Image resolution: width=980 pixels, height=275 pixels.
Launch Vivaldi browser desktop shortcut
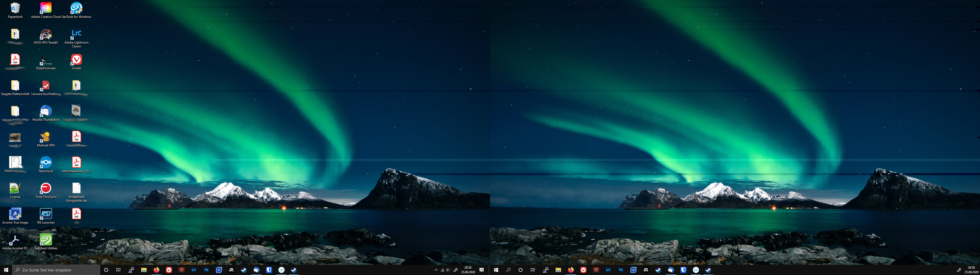pos(76,60)
